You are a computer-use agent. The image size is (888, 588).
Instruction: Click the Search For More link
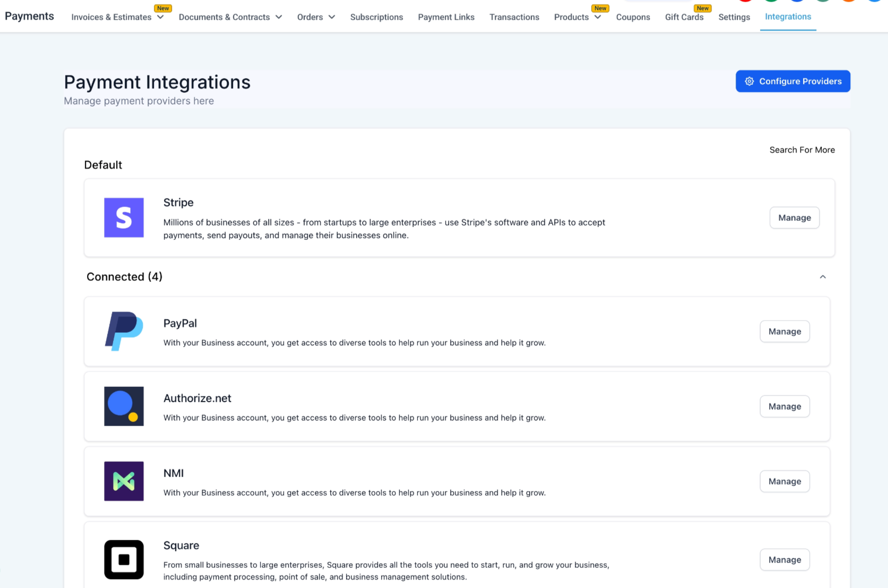802,150
